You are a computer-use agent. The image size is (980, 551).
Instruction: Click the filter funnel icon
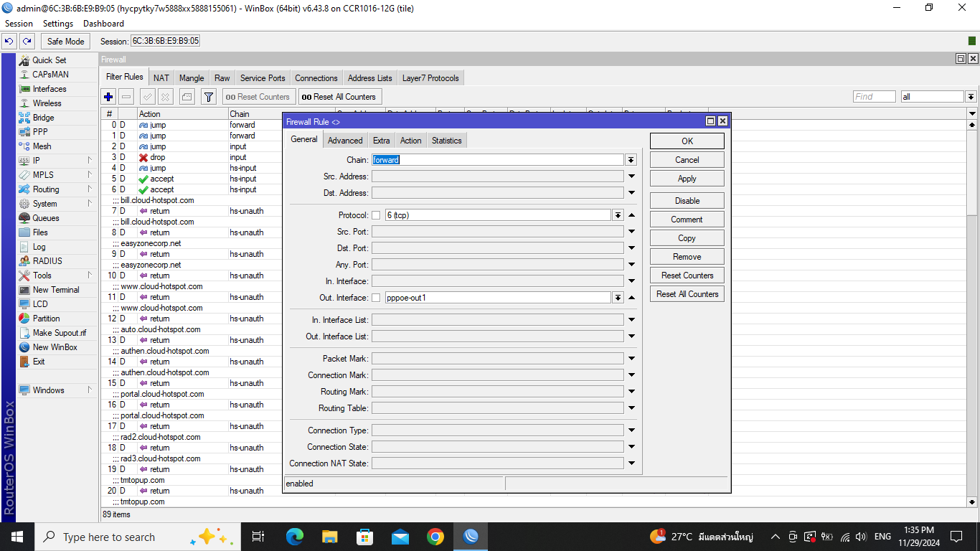point(209,97)
